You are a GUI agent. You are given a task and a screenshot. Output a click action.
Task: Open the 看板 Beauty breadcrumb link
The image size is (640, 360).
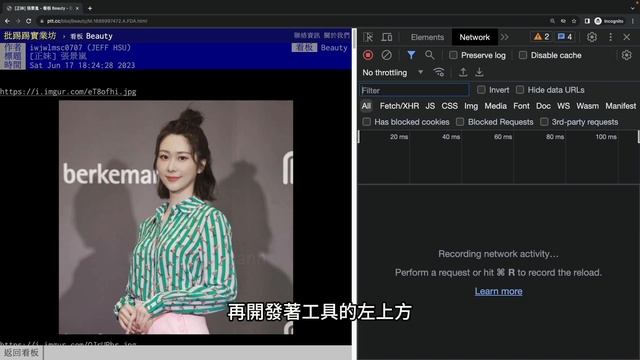(x=91, y=36)
